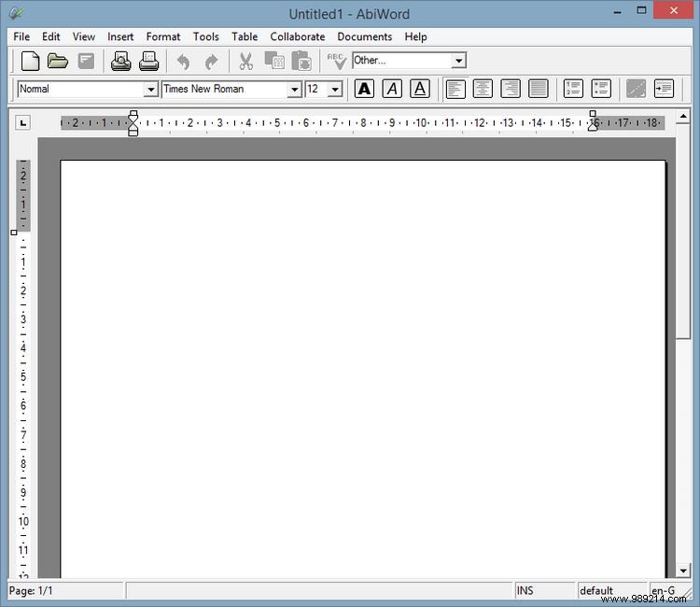This screenshot has width=700, height=607.
Task: Click the tab stop type selector on ruler
Action: click(x=22, y=123)
